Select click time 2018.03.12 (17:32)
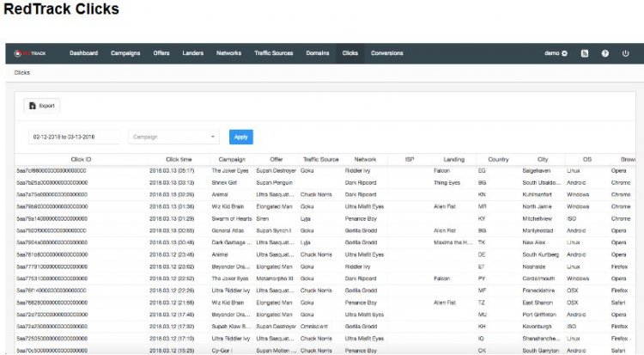 tap(172, 327)
